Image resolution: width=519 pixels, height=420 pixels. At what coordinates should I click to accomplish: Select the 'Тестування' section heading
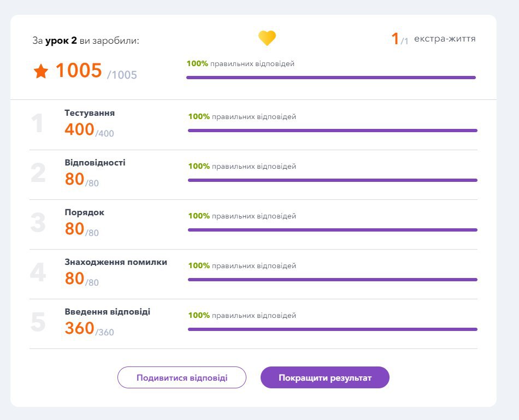[x=90, y=113]
